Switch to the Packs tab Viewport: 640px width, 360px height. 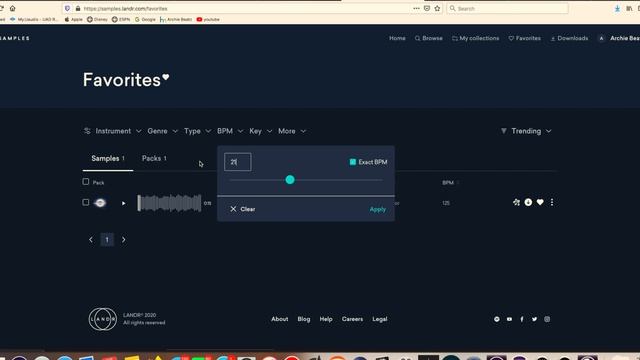pos(154,158)
